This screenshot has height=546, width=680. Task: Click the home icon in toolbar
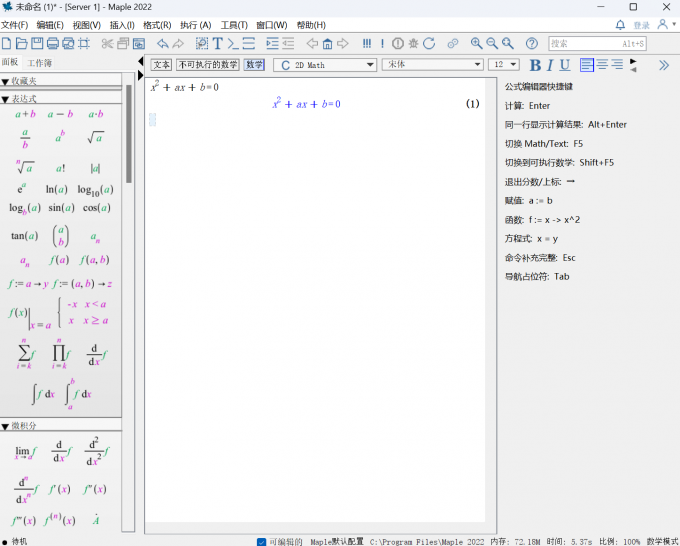pyautogui.click(x=327, y=43)
